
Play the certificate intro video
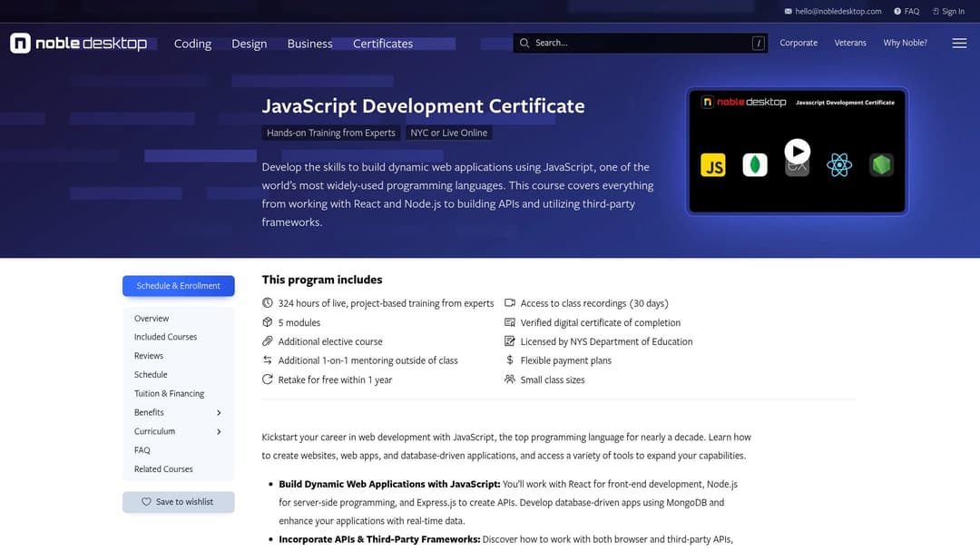[797, 152]
